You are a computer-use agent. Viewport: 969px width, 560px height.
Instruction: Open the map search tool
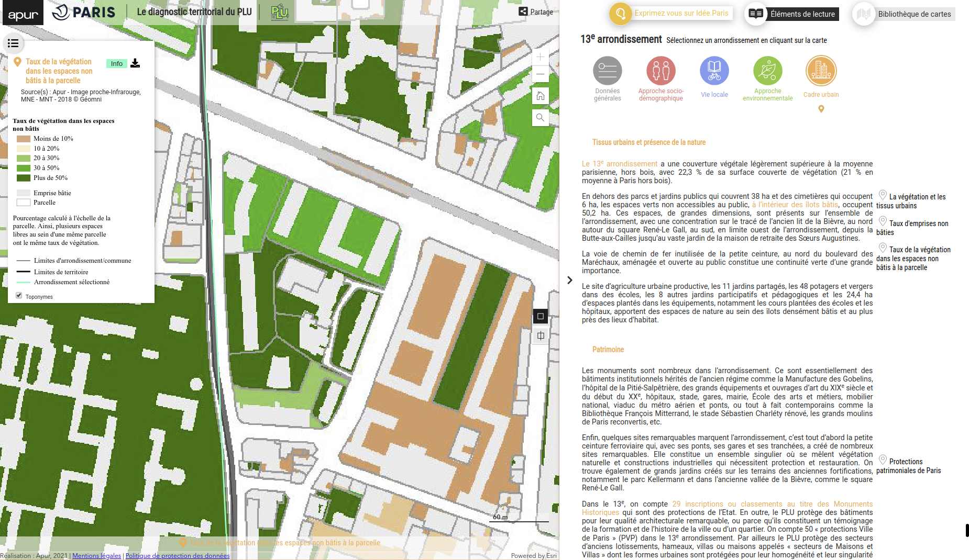pyautogui.click(x=540, y=118)
